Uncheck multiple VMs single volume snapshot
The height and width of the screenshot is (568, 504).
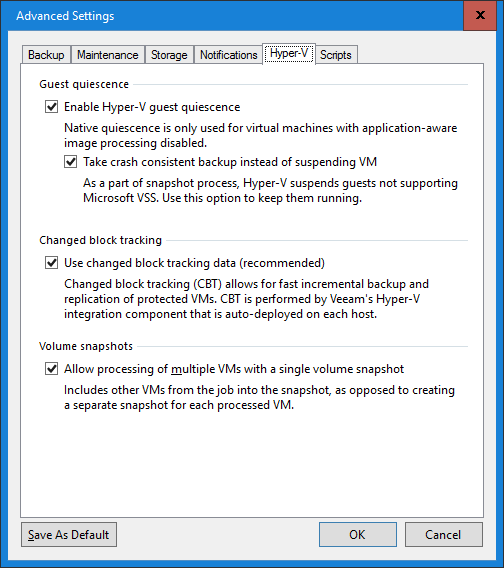point(51,369)
